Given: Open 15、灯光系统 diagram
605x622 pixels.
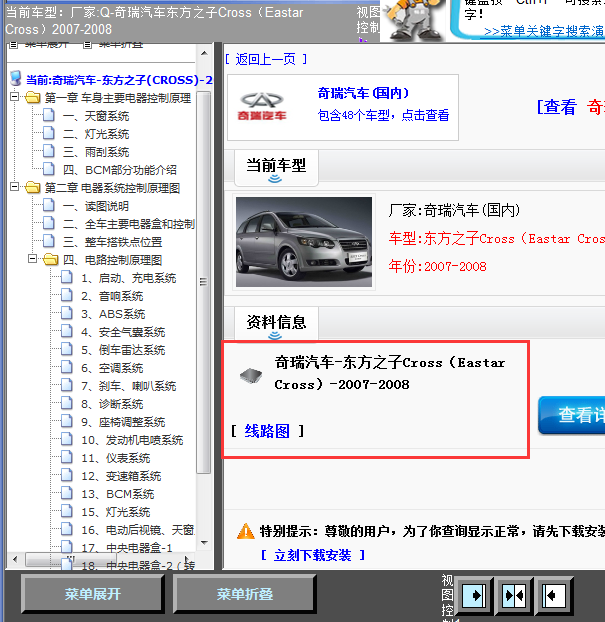Looking at the screenshot, I should point(116,512).
